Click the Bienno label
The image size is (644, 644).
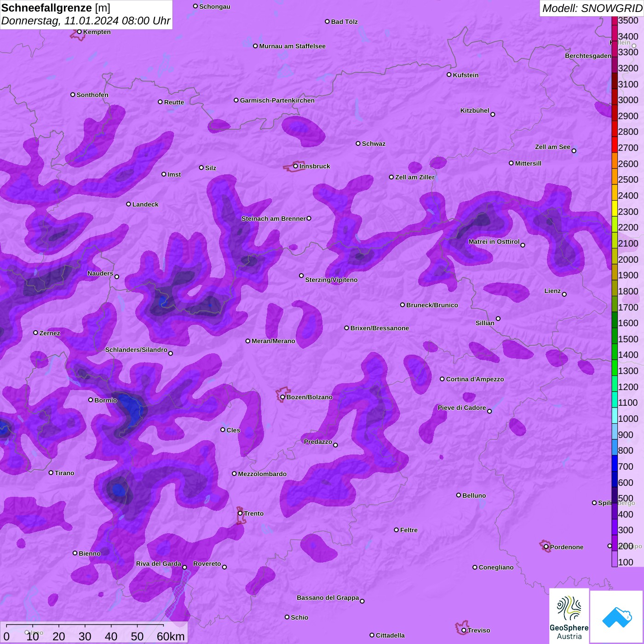pyautogui.click(x=90, y=553)
